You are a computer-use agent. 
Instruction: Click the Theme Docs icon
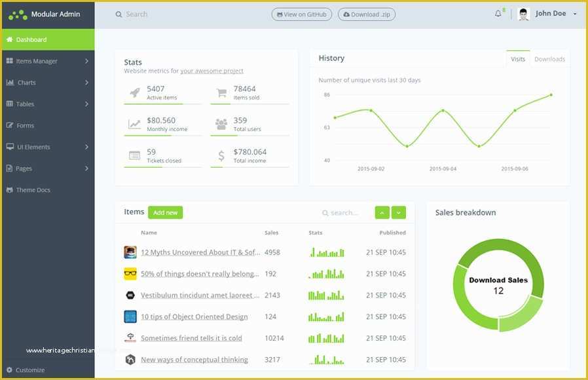click(10, 190)
